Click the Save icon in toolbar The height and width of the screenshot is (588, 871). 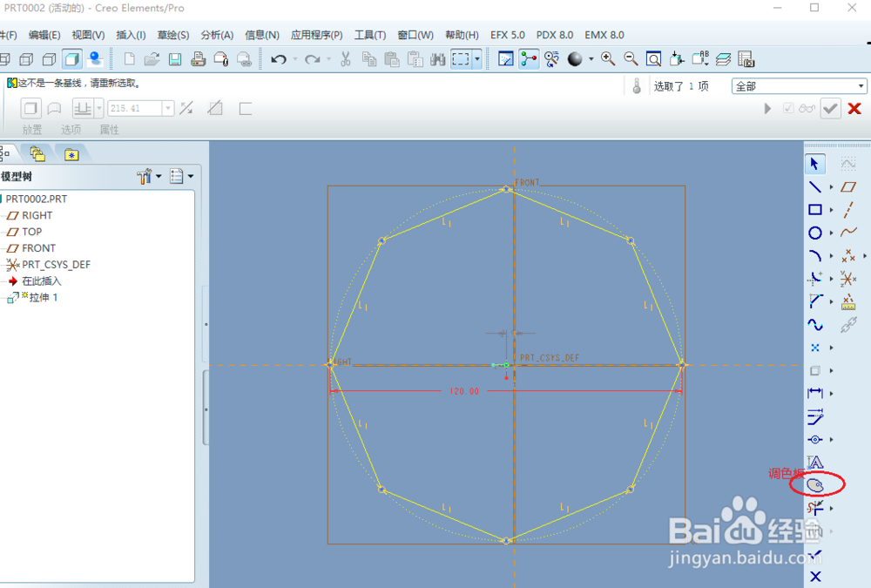(x=175, y=59)
